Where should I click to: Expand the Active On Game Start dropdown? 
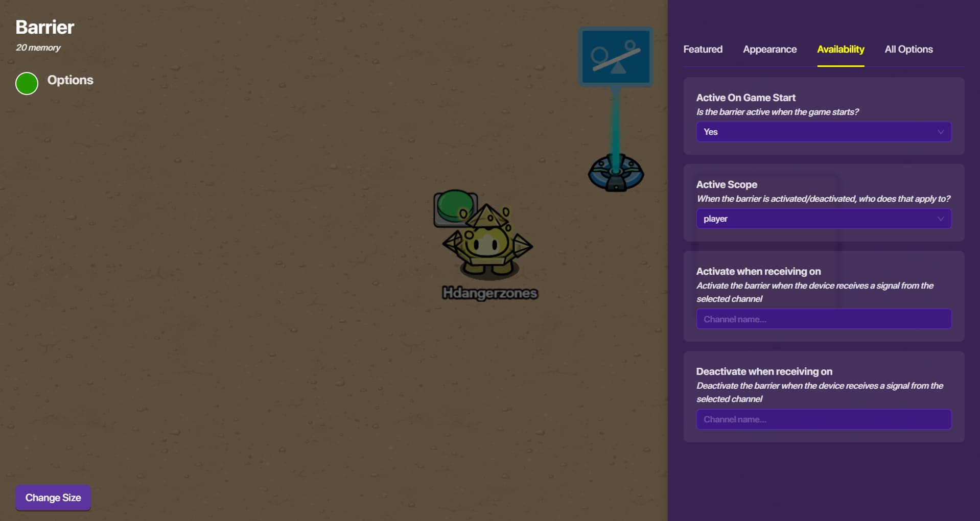coord(823,132)
